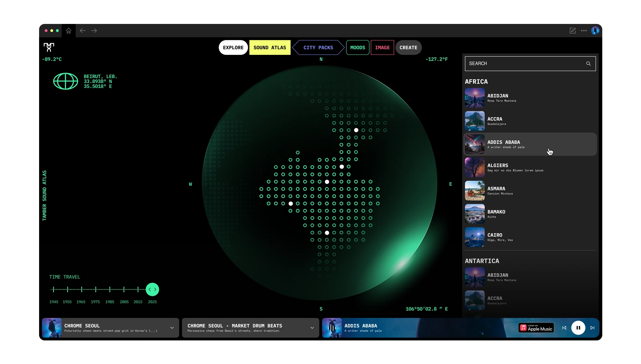Select Cairo city entry
The image size is (641, 364).
click(x=530, y=237)
